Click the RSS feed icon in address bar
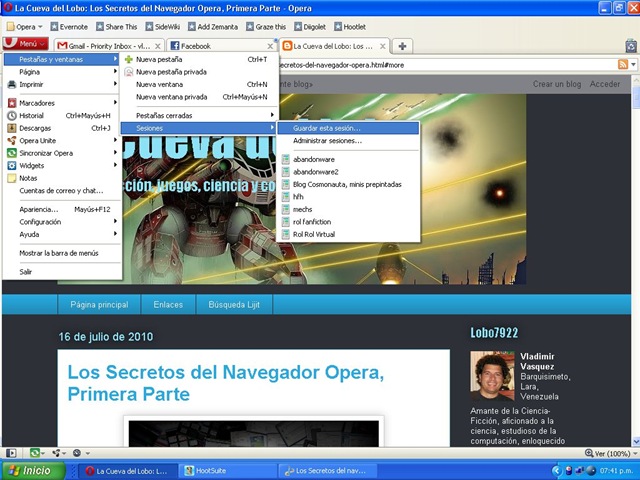The width and height of the screenshot is (640, 480). click(622, 64)
